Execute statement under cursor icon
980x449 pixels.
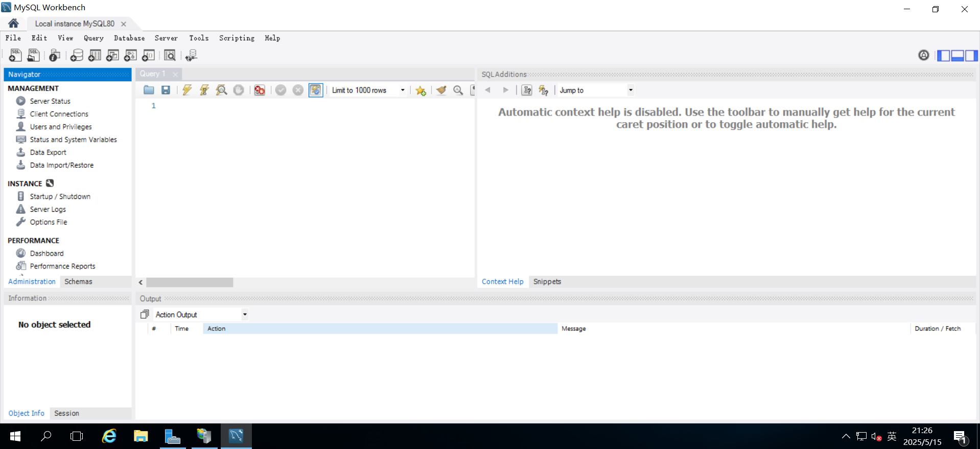[204, 90]
